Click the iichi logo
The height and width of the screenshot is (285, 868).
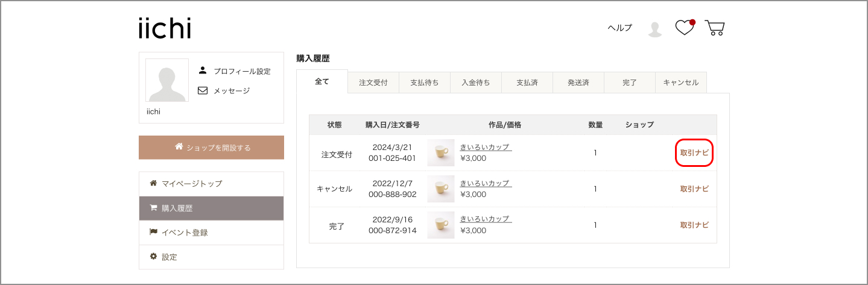(x=165, y=28)
